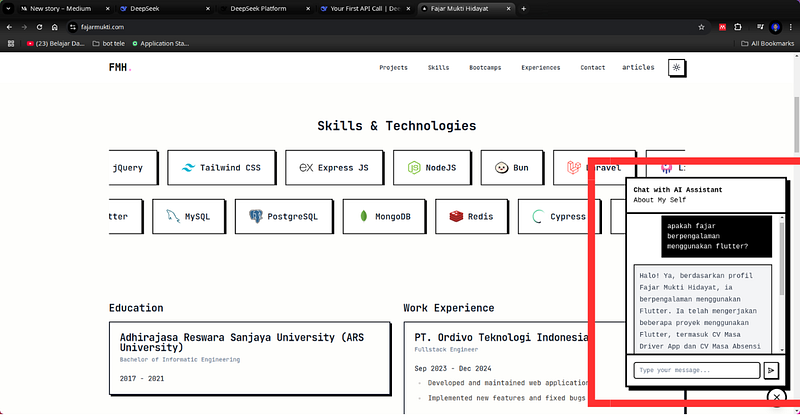Open articles in site navigation
The width and height of the screenshot is (800, 419).
638,67
